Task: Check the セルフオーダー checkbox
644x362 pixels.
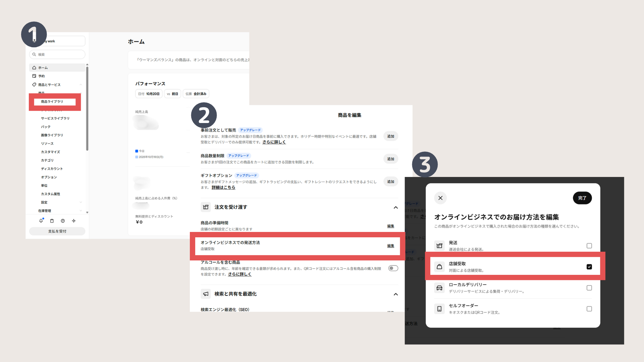Action: pyautogui.click(x=589, y=309)
